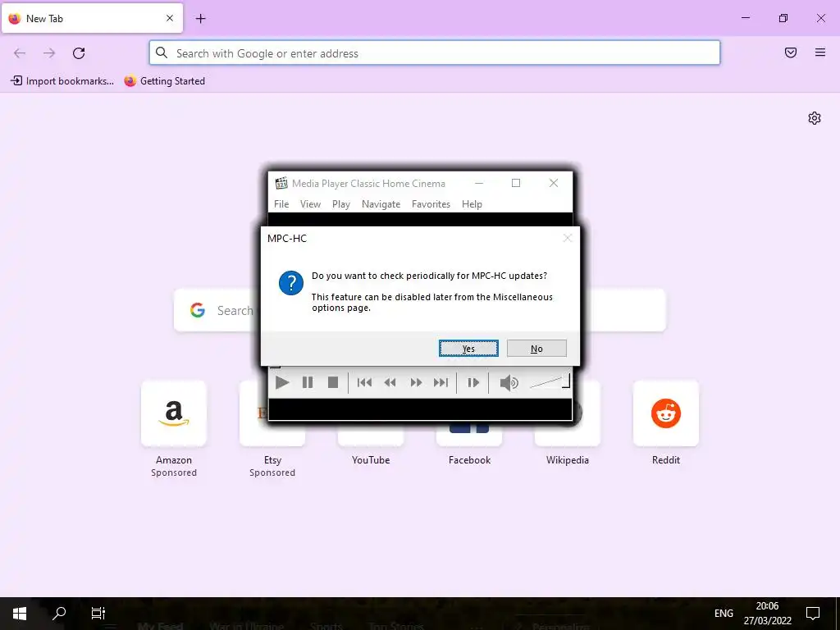The height and width of the screenshot is (630, 840).
Task: Click the Play button in MPC-HC
Action: 282,382
